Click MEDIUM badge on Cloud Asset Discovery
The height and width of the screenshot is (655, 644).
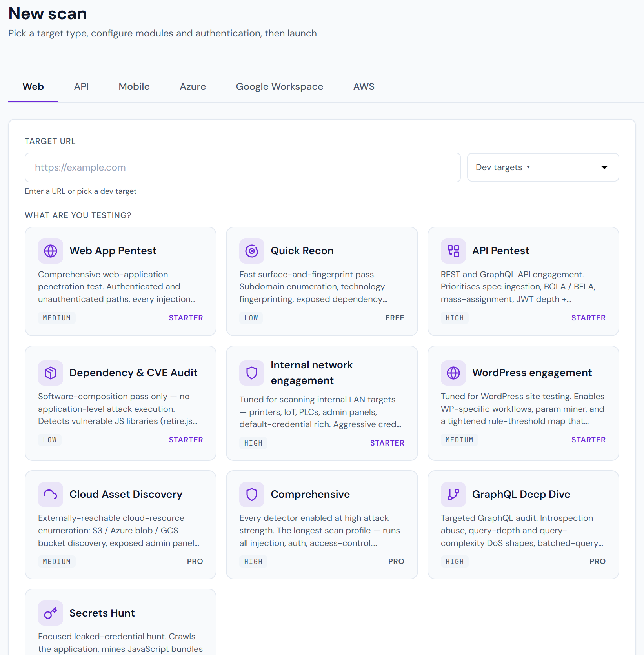57,562
